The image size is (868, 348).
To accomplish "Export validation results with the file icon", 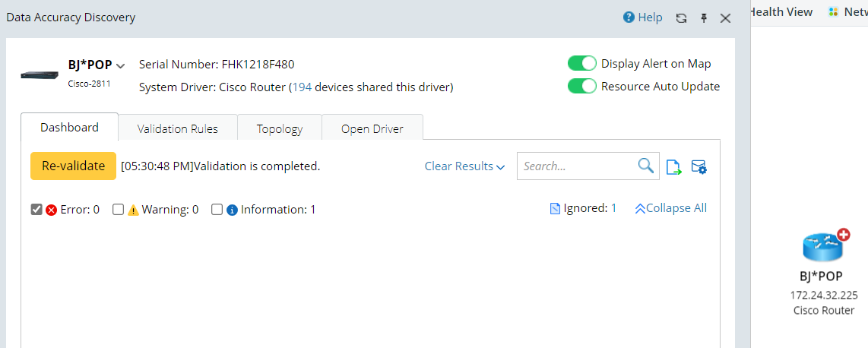I will (x=673, y=166).
